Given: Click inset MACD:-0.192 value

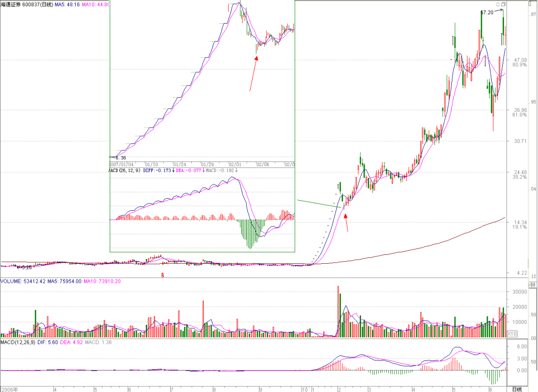Looking at the screenshot, I should 220,170.
